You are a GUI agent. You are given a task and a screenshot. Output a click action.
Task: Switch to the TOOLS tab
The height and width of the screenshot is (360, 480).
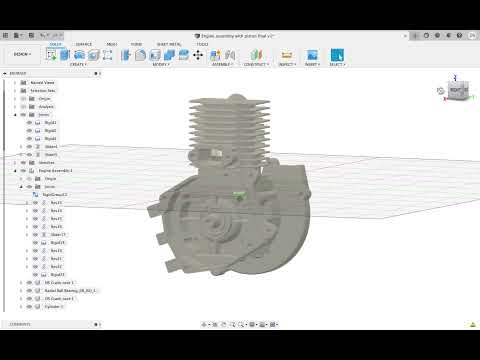pyautogui.click(x=202, y=44)
